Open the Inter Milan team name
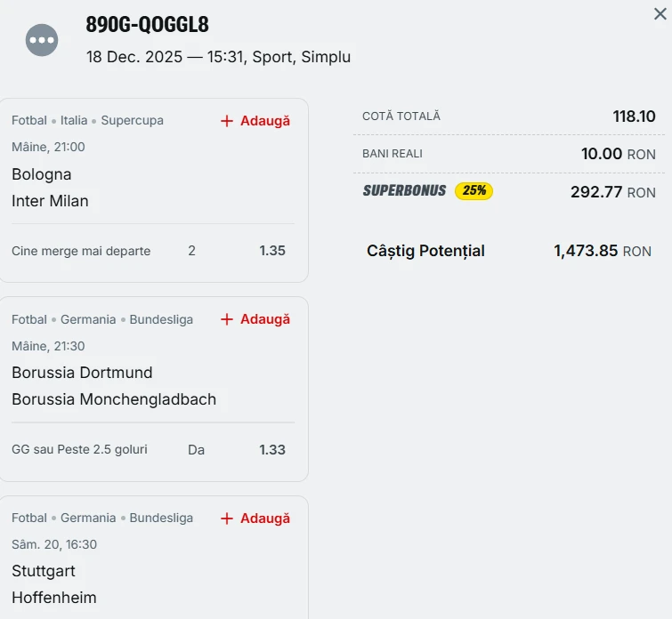Viewport: 672px width, 619px height. tap(50, 201)
